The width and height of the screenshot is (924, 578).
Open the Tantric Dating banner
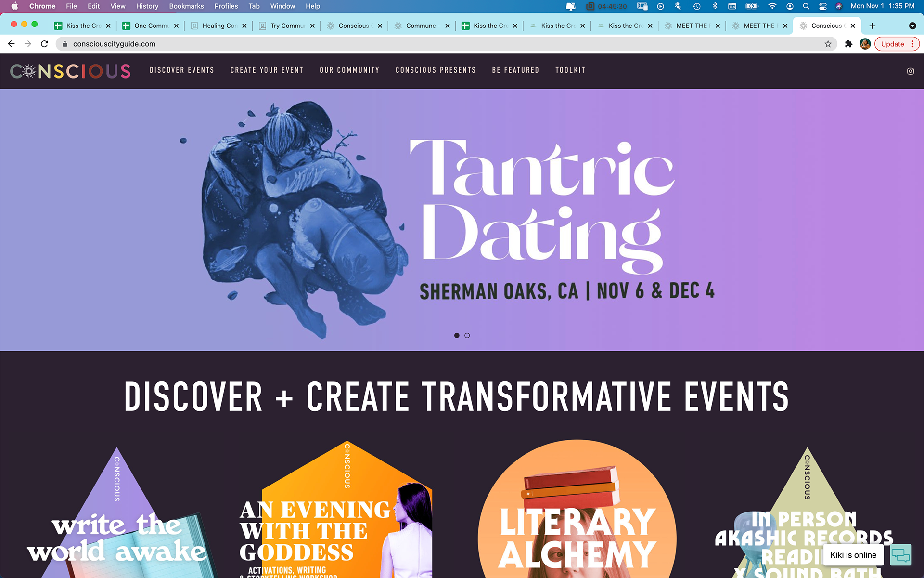(462, 220)
